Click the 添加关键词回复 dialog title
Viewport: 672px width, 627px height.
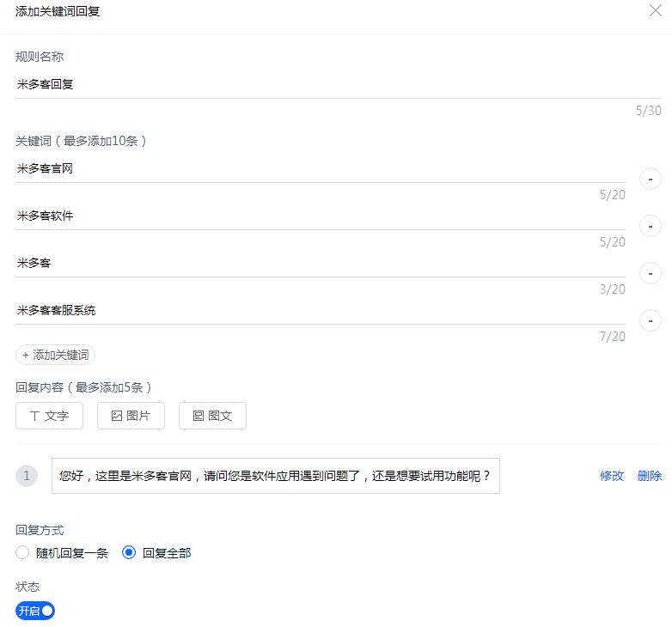[58, 11]
